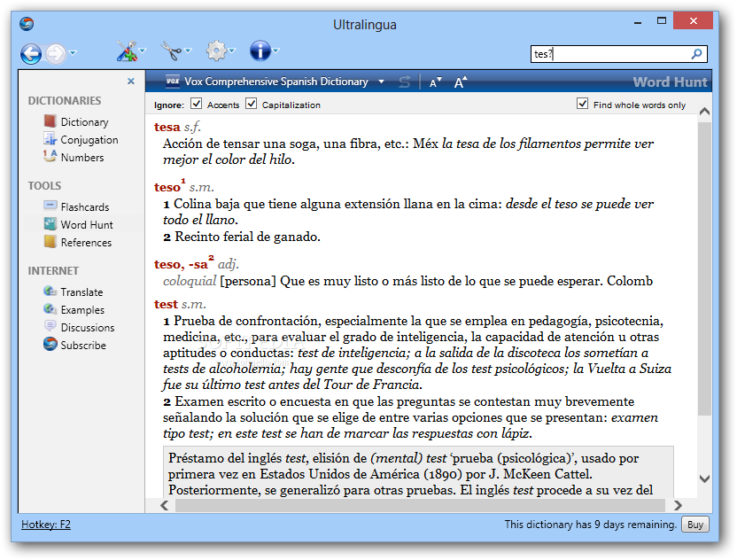Click the Numbers sidebar icon
The width and height of the screenshot is (737, 560).
click(x=50, y=156)
